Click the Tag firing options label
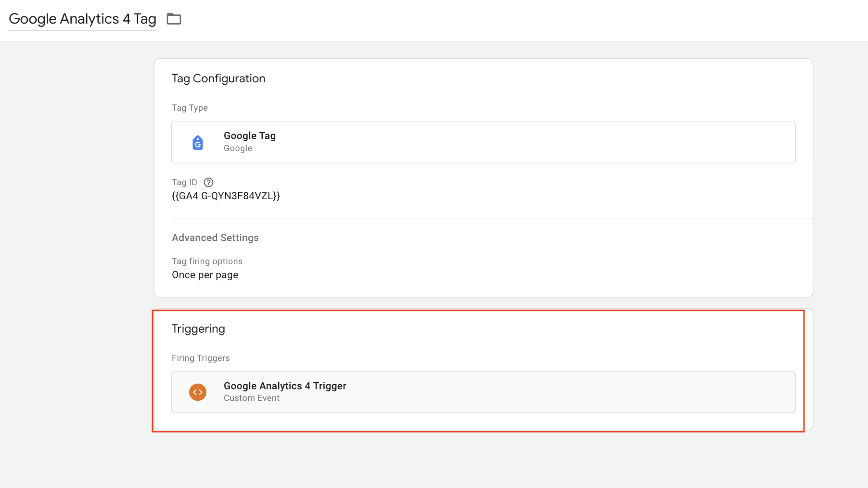 click(207, 261)
